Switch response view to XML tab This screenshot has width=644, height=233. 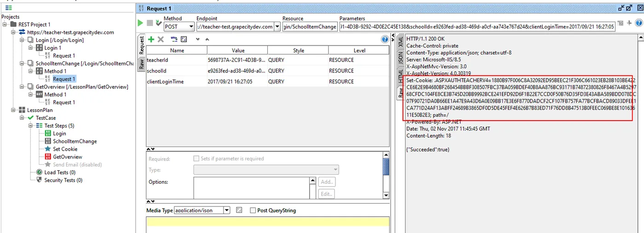401,43
